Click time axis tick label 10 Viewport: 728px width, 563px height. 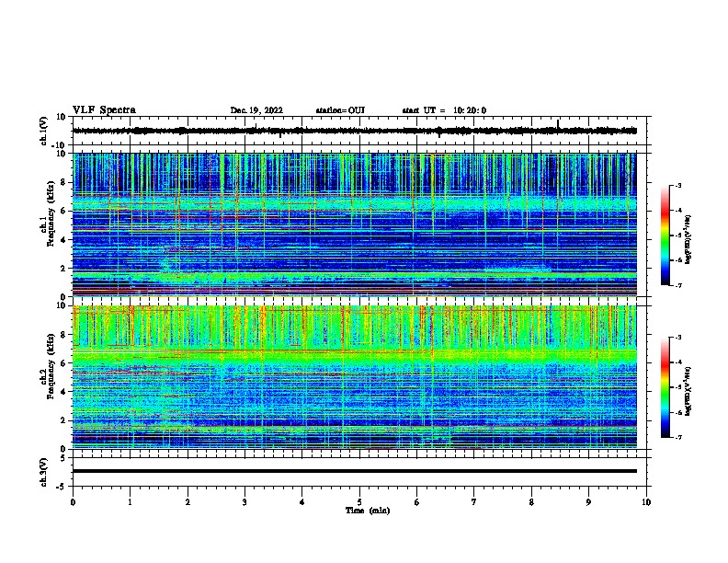[x=646, y=502]
